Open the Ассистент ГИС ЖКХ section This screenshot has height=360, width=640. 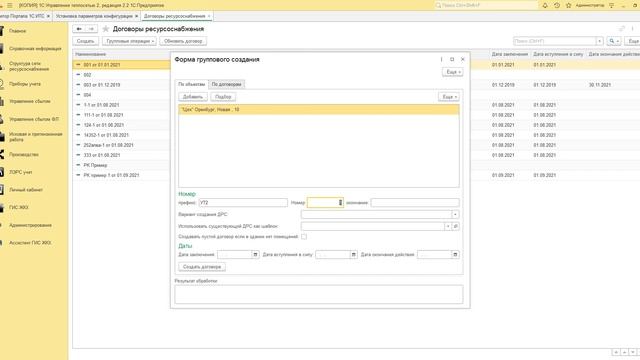(x=30, y=242)
